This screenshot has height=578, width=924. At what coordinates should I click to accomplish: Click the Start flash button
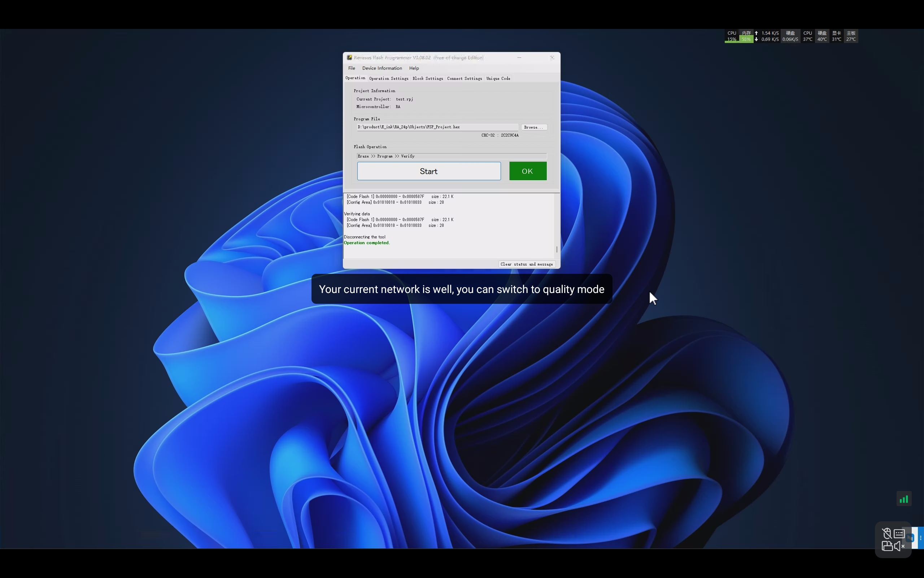429,171
